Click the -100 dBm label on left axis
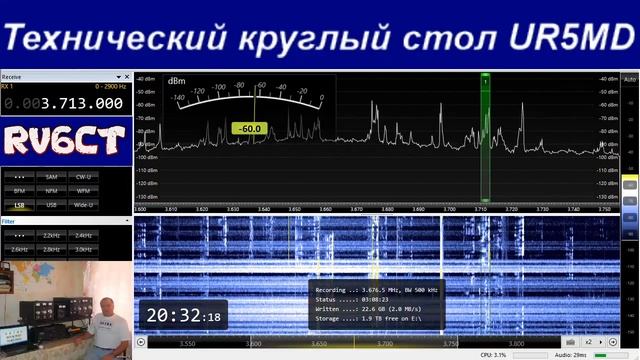Viewport: 640px width, 360px height. (x=147, y=157)
